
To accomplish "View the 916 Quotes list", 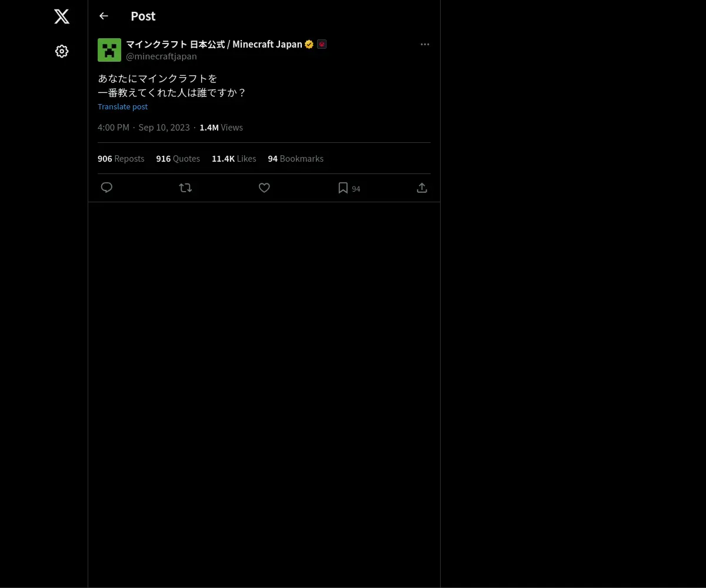I will 178,159.
